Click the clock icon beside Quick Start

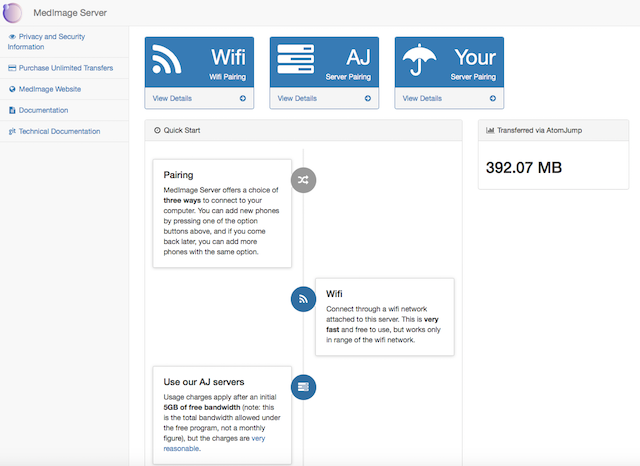(157, 130)
